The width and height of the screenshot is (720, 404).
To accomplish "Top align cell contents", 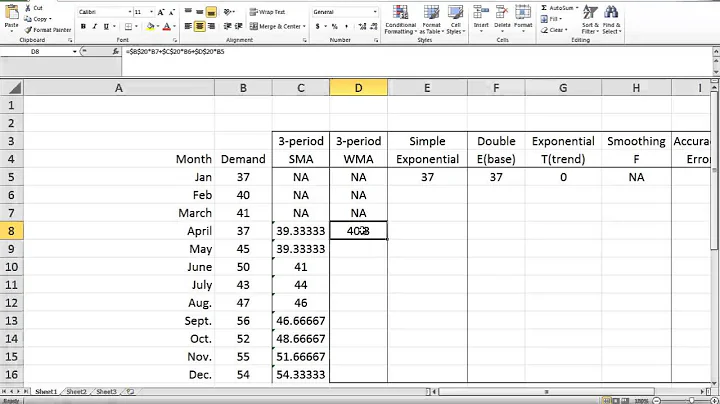I will 188,12.
